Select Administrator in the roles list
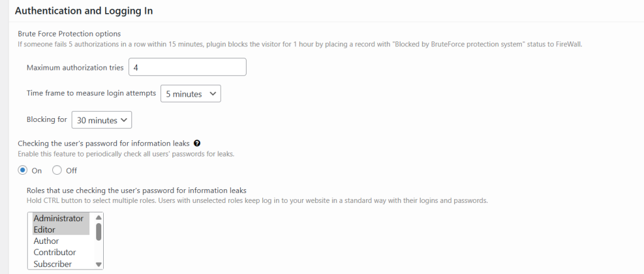The height and width of the screenshot is (274, 644). pos(58,218)
